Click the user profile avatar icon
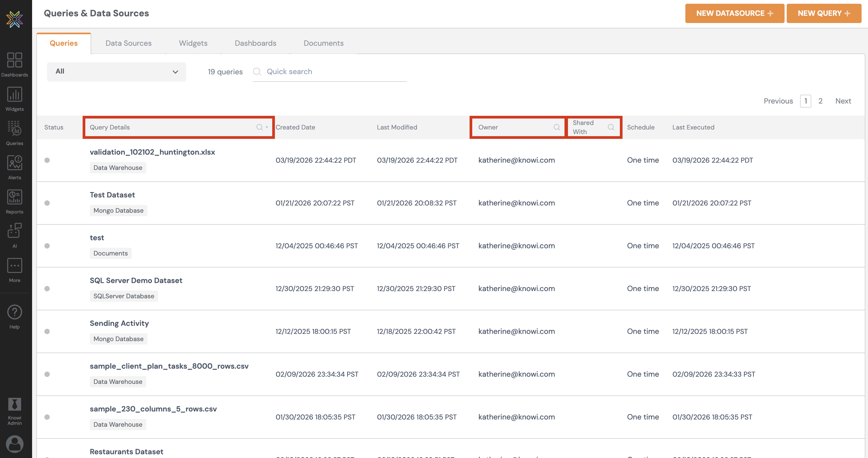This screenshot has width=868, height=458. click(x=14, y=444)
